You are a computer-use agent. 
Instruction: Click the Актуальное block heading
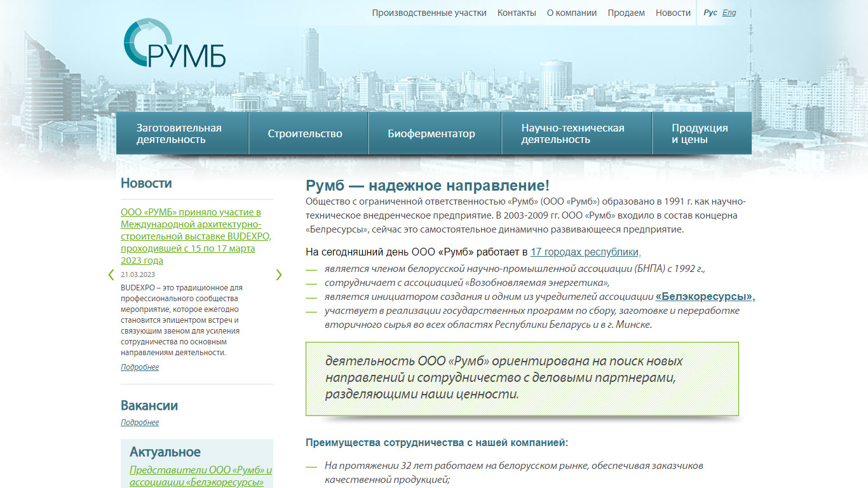165,452
